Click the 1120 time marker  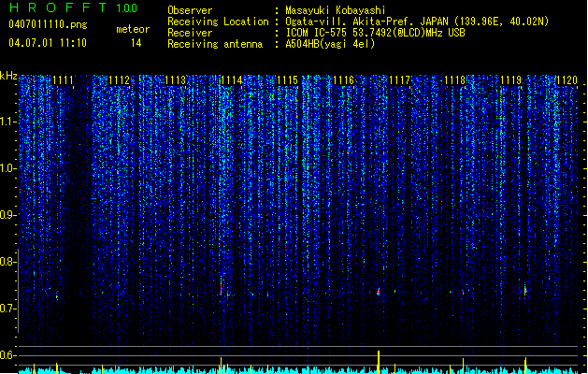pyautogui.click(x=567, y=80)
